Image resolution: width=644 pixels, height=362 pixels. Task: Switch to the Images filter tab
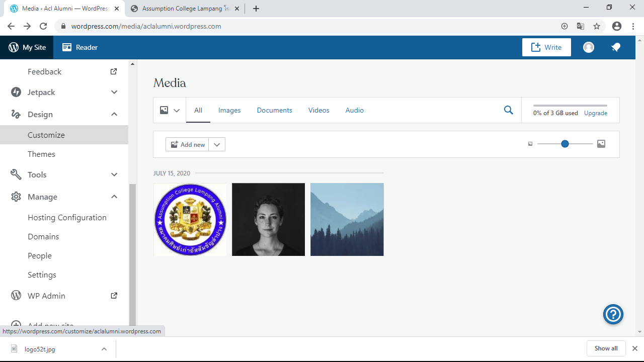tap(229, 110)
